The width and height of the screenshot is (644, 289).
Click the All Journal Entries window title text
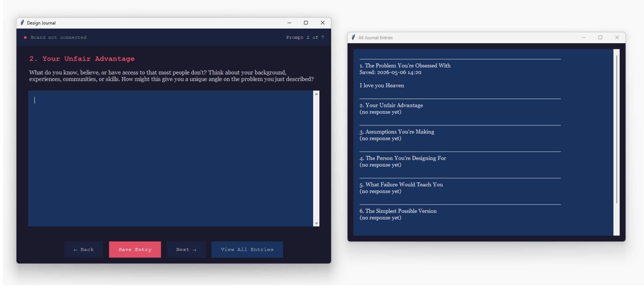(375, 38)
